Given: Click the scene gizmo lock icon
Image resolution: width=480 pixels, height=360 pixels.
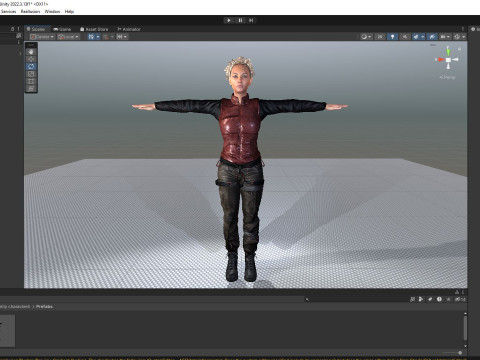Looking at the screenshot, I should click(460, 49).
